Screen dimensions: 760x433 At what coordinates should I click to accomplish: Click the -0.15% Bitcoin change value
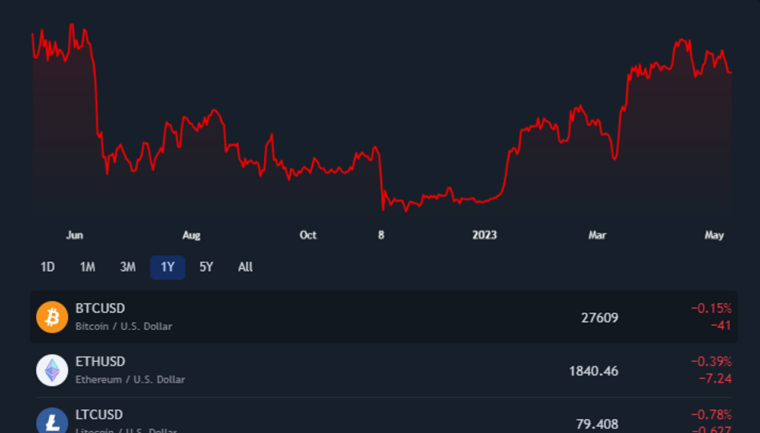tap(711, 308)
